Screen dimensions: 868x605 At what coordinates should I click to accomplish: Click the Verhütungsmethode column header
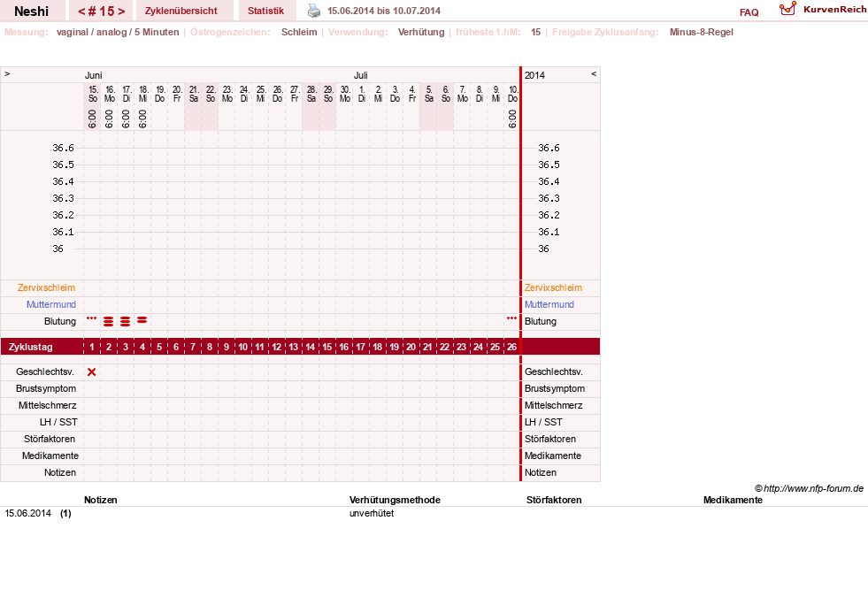tap(395, 500)
